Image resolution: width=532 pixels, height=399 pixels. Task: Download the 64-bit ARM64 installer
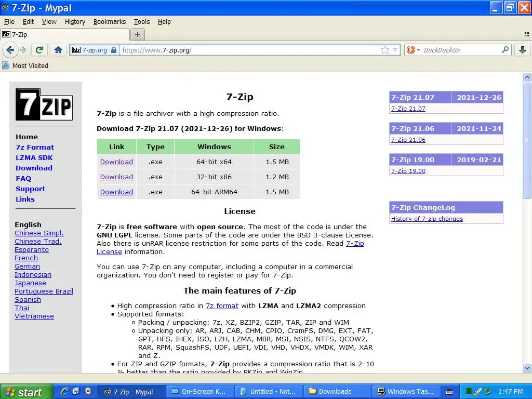coord(116,192)
